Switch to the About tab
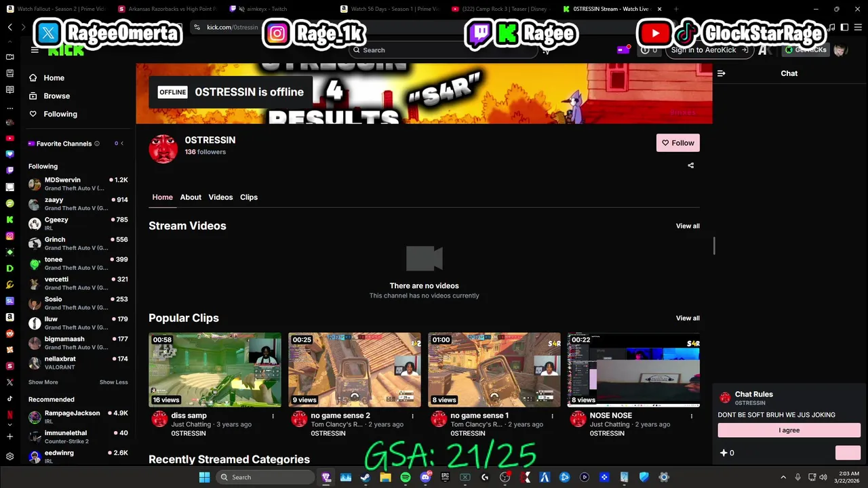This screenshot has height=488, width=868. coord(191,197)
